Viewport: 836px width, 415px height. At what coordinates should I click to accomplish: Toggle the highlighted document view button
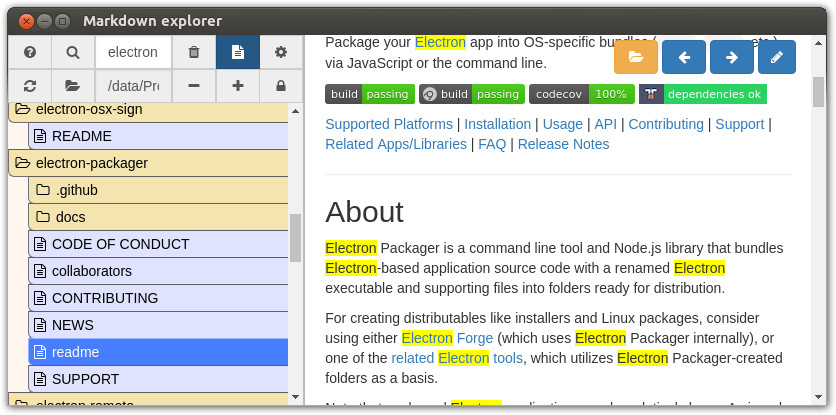click(x=238, y=52)
